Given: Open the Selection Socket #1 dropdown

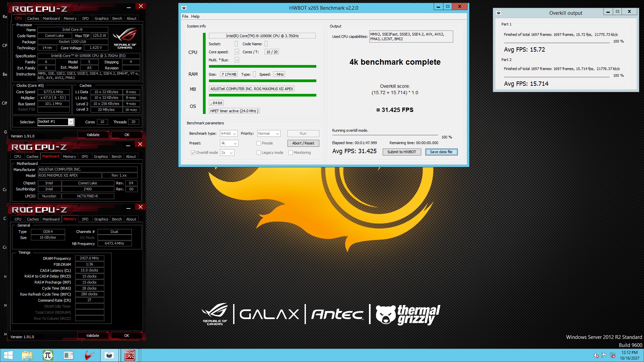Looking at the screenshot, I should (56, 122).
